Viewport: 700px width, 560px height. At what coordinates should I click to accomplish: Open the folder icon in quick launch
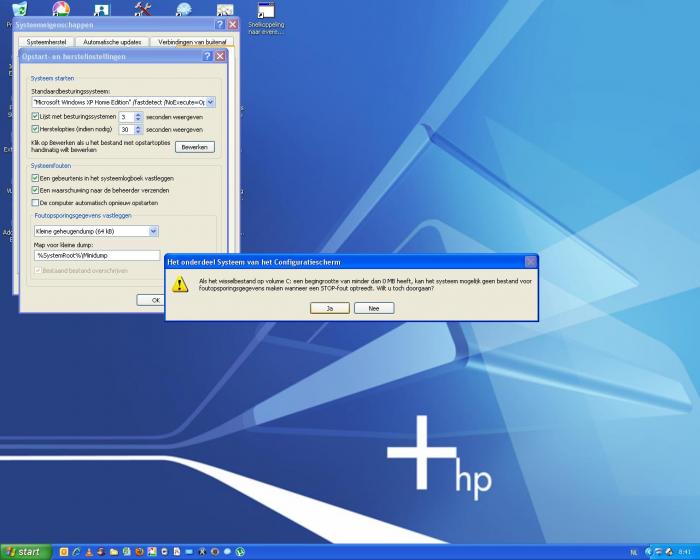click(114, 552)
